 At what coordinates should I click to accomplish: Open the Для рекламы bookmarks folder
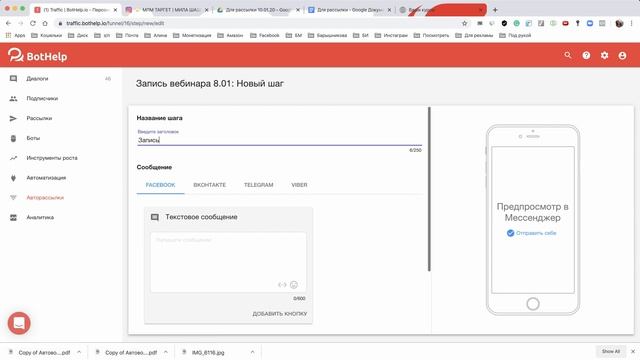coord(474,36)
